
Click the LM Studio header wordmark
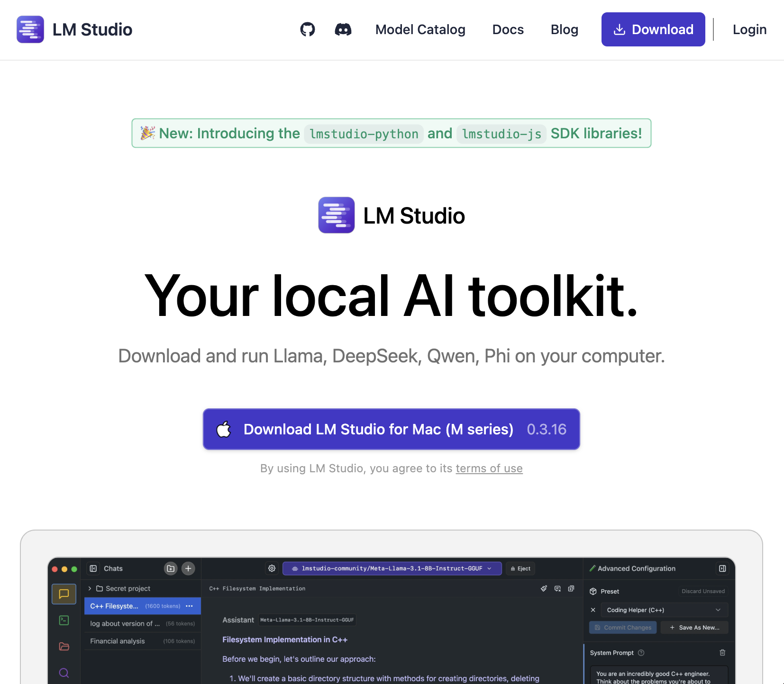tap(92, 29)
